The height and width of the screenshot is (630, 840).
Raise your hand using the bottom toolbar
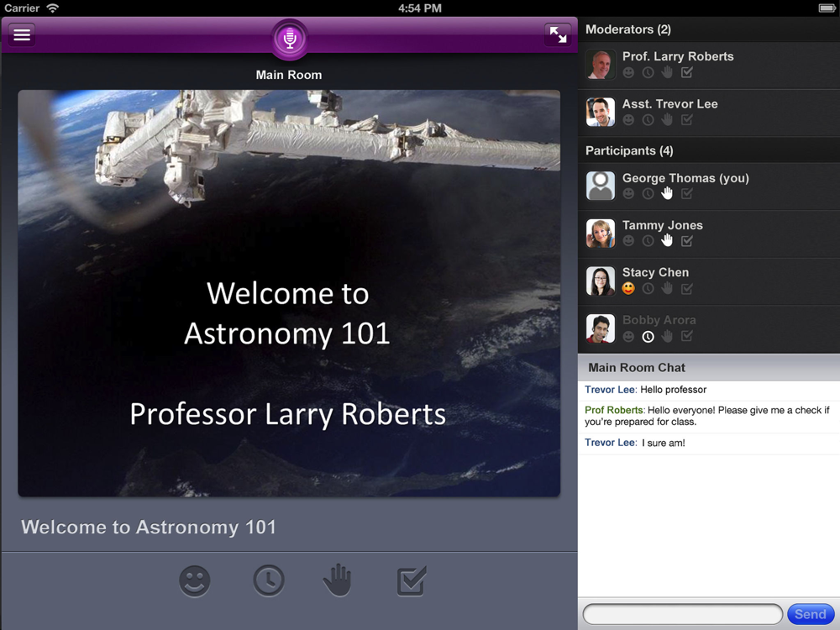coord(338,580)
